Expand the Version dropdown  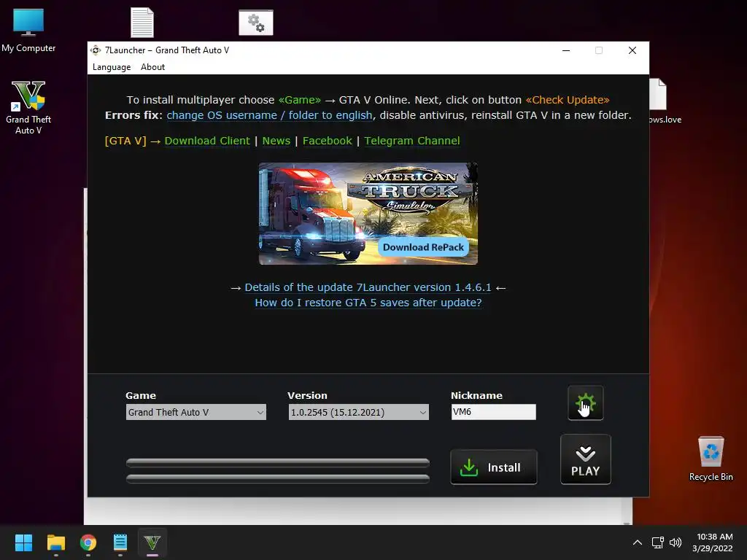point(358,412)
